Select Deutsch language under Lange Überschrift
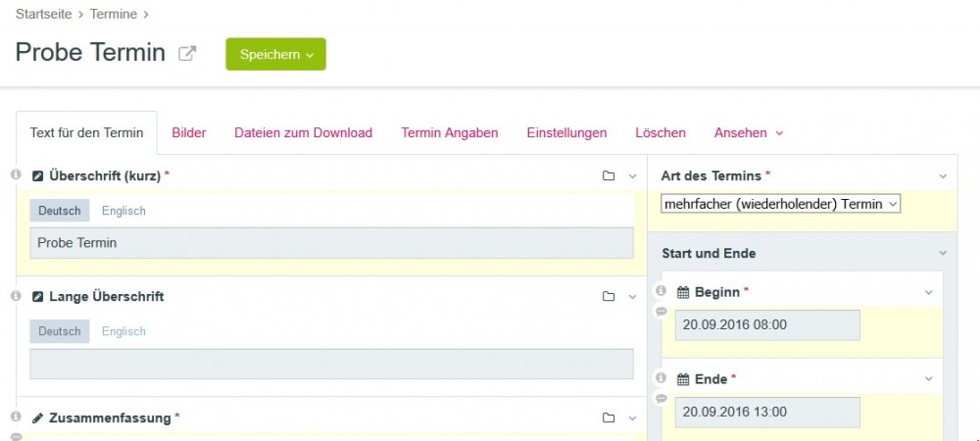Viewport: 980px width, 441px height. click(x=60, y=331)
